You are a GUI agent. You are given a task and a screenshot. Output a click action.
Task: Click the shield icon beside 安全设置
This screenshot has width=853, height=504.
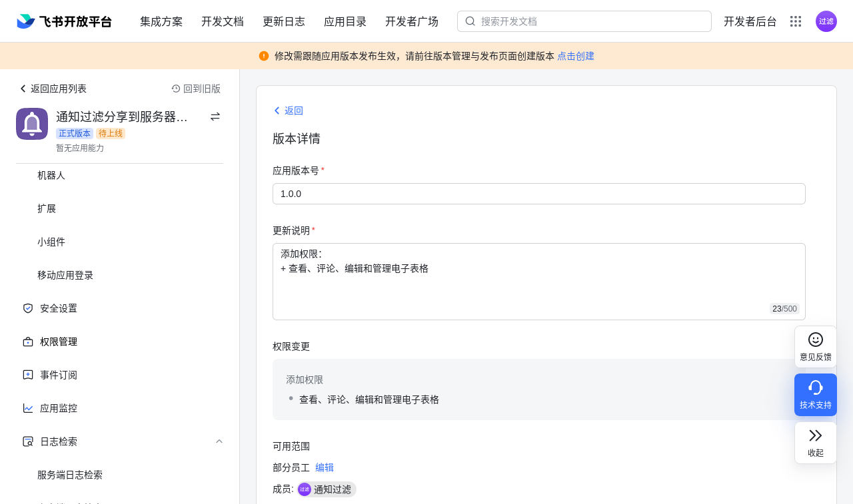(28, 308)
